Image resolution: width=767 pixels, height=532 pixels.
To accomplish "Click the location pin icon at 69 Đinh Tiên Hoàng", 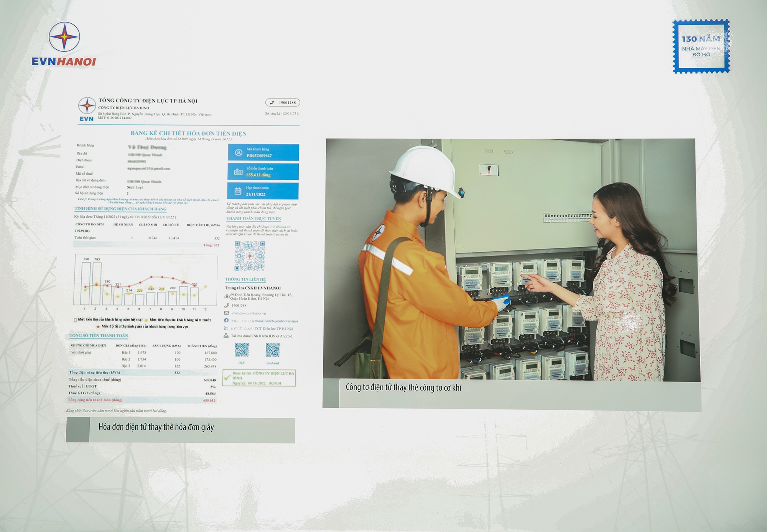I will pyautogui.click(x=227, y=296).
